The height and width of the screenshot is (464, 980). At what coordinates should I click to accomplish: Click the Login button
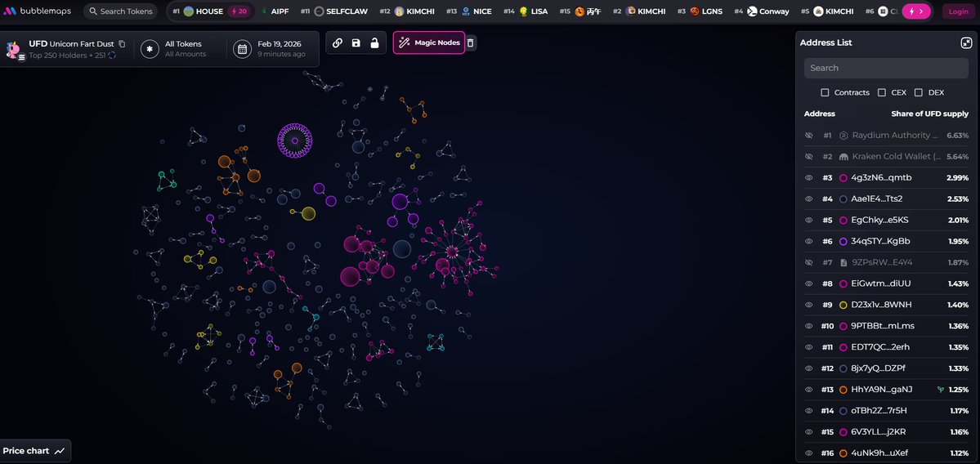(958, 11)
